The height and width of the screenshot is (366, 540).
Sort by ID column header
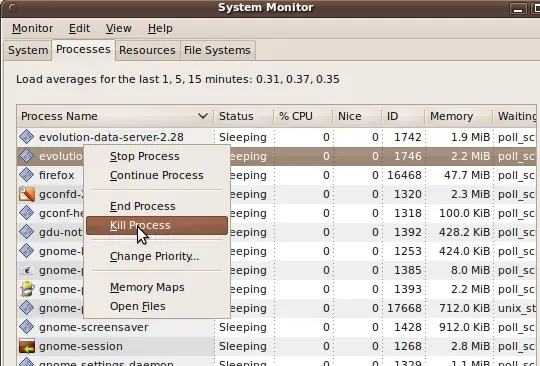point(403,116)
